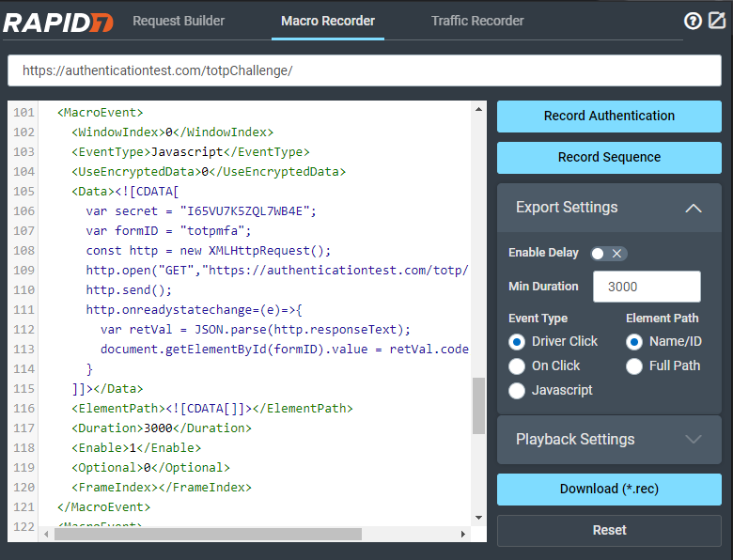This screenshot has width=733, height=560.
Task: Click the Record Authentication button
Action: tap(609, 116)
